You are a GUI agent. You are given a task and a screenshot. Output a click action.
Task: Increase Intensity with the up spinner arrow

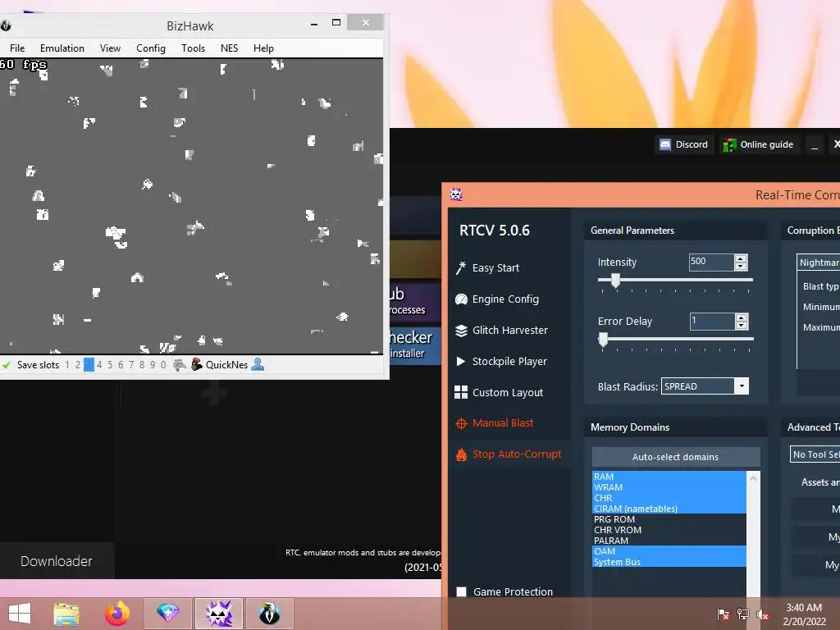pos(741,258)
